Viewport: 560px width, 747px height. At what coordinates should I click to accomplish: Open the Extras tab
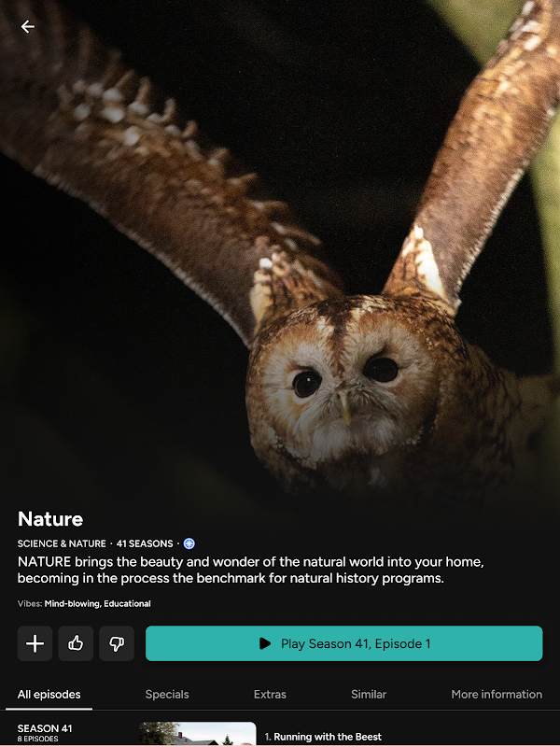(270, 695)
